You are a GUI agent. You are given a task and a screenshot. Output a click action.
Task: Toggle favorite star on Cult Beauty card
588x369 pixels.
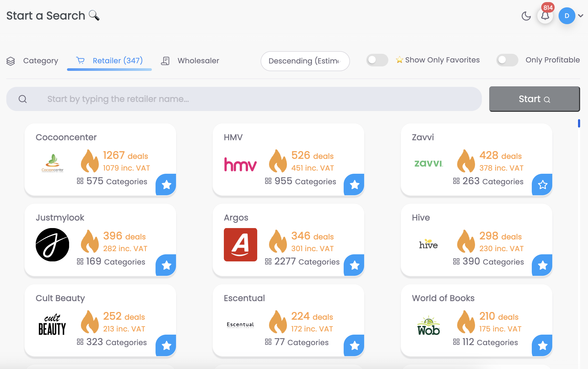click(166, 345)
